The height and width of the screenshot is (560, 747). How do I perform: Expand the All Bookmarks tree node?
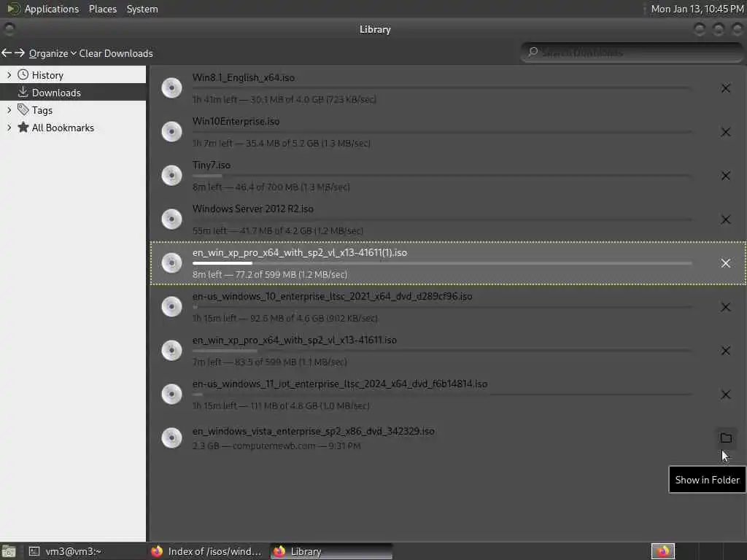9,128
